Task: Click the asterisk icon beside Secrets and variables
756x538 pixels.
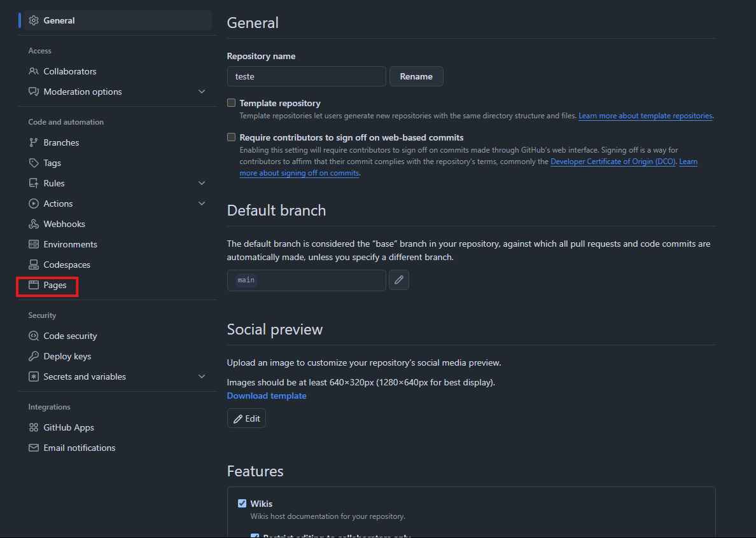Action: [33, 376]
